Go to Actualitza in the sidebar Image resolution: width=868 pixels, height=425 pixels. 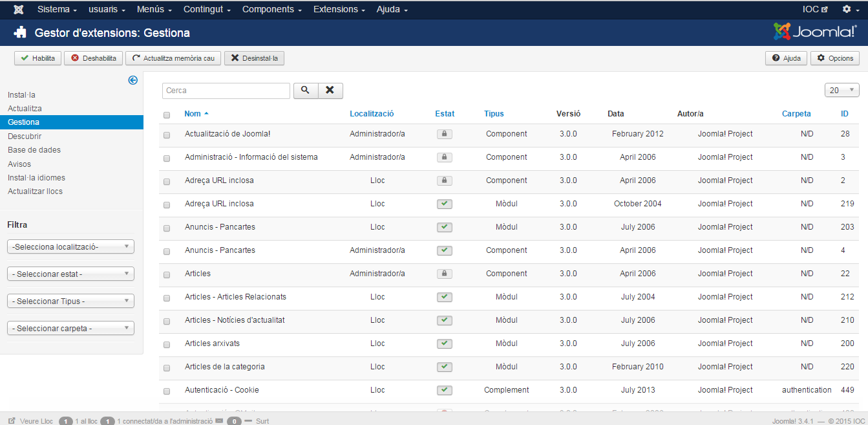[25, 109]
